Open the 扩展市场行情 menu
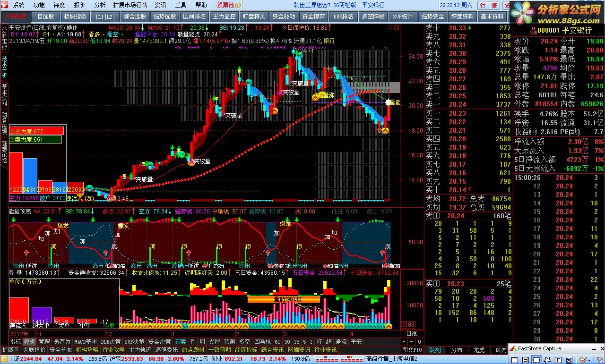Viewport: 605px width, 364px height. (130, 5)
